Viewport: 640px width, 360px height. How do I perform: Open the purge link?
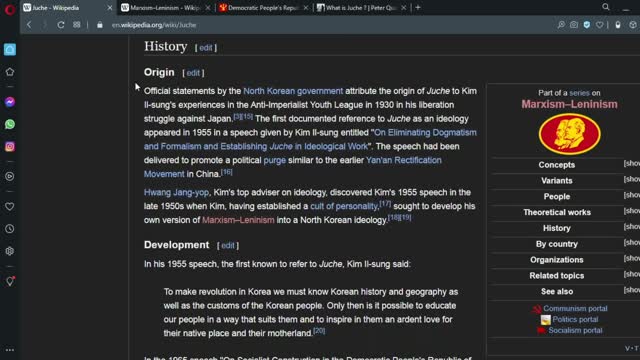click(275, 160)
